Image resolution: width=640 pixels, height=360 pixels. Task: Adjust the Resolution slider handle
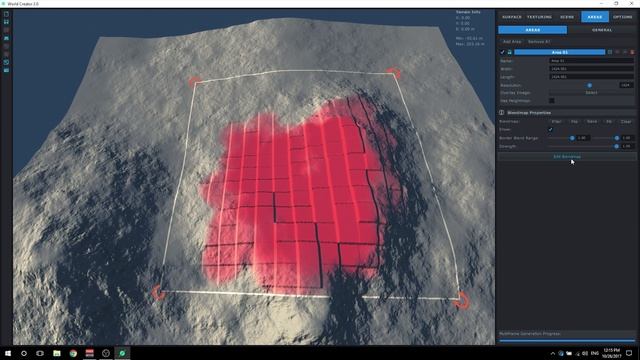pyautogui.click(x=589, y=85)
